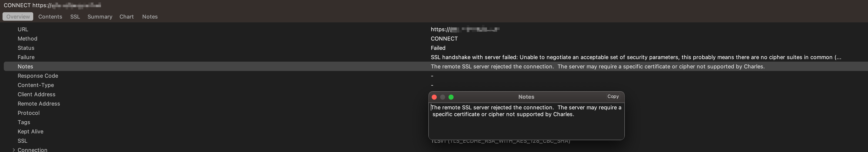Screen dimensions: 868x152
Task: Close the Notes popup with red button
Action: (434, 97)
